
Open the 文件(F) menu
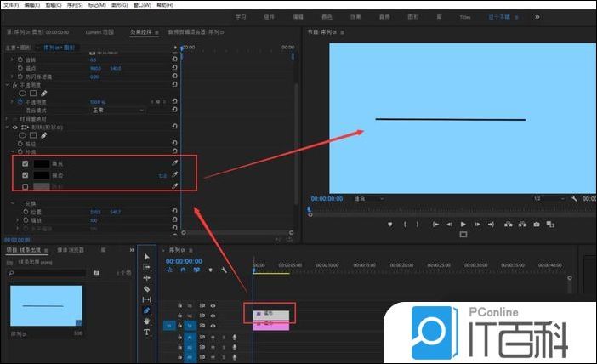point(10,4)
